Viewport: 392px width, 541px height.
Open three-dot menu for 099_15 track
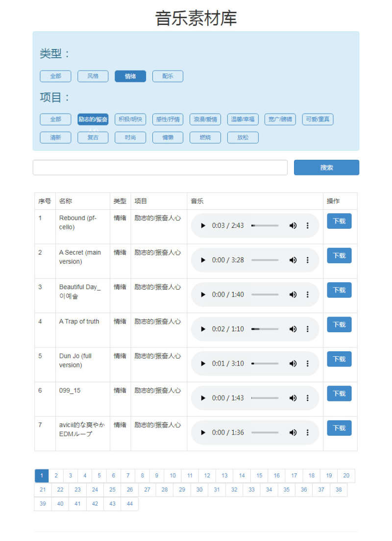pos(308,398)
